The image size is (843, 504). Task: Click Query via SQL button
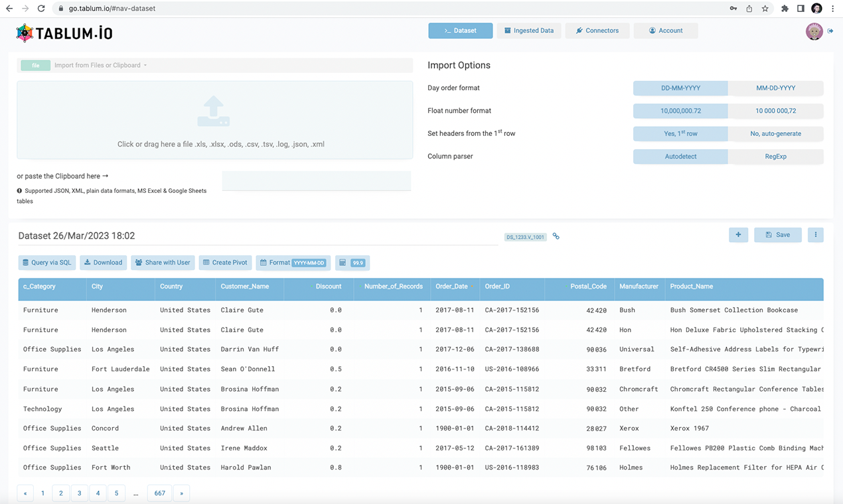point(47,263)
